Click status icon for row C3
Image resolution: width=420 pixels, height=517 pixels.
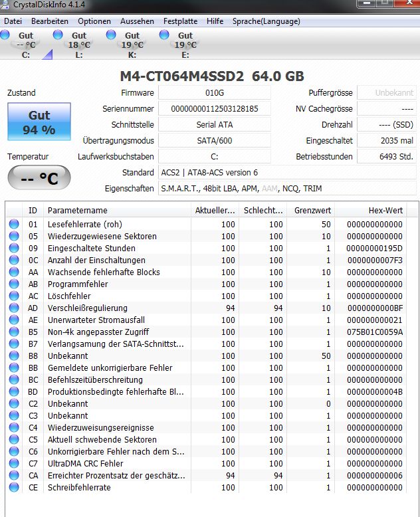coord(14,415)
